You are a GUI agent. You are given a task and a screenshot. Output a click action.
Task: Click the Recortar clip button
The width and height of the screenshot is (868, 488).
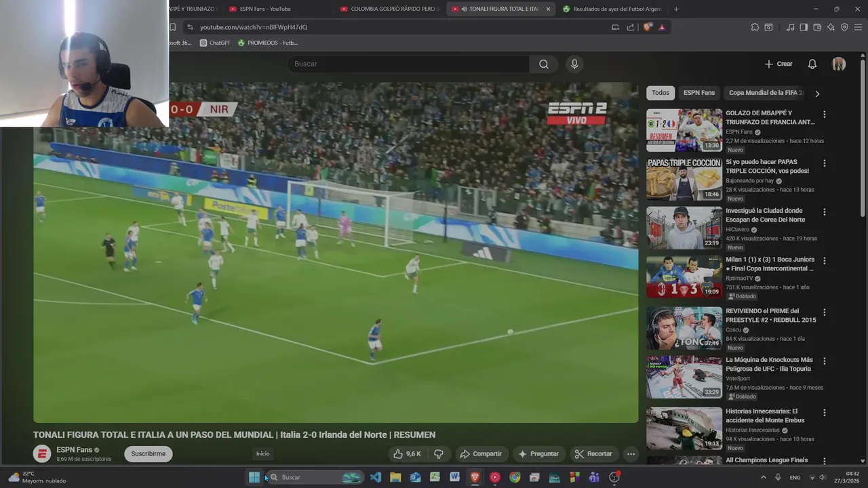[x=593, y=453]
